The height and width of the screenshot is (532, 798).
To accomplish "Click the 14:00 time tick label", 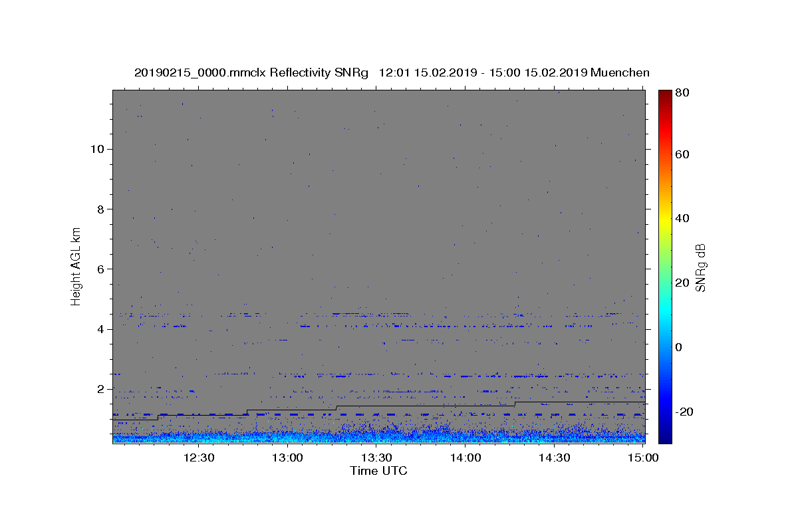I will pos(465,458).
